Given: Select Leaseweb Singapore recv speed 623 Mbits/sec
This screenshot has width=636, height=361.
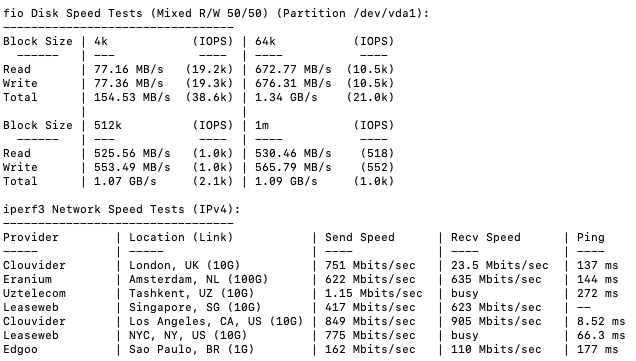Looking at the screenshot, I should pyautogui.click(x=496, y=307).
